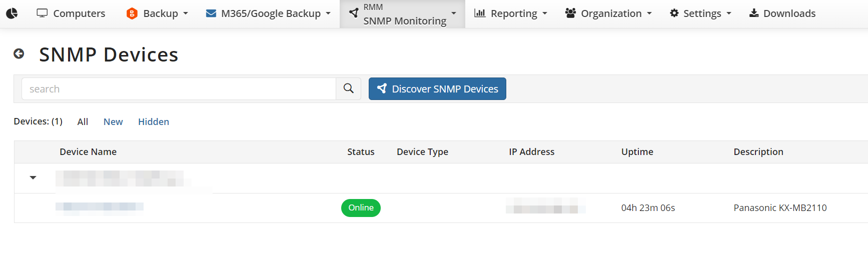The width and height of the screenshot is (868, 265).
Task: Click the monitor icon for Computers
Action: (x=42, y=13)
